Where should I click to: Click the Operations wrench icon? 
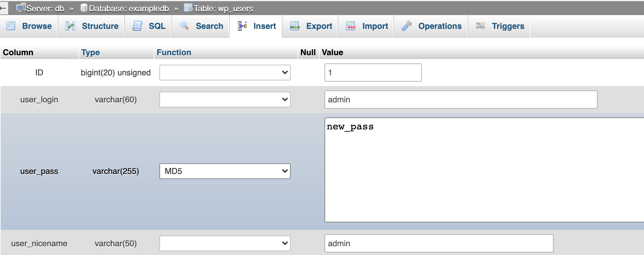tap(406, 26)
